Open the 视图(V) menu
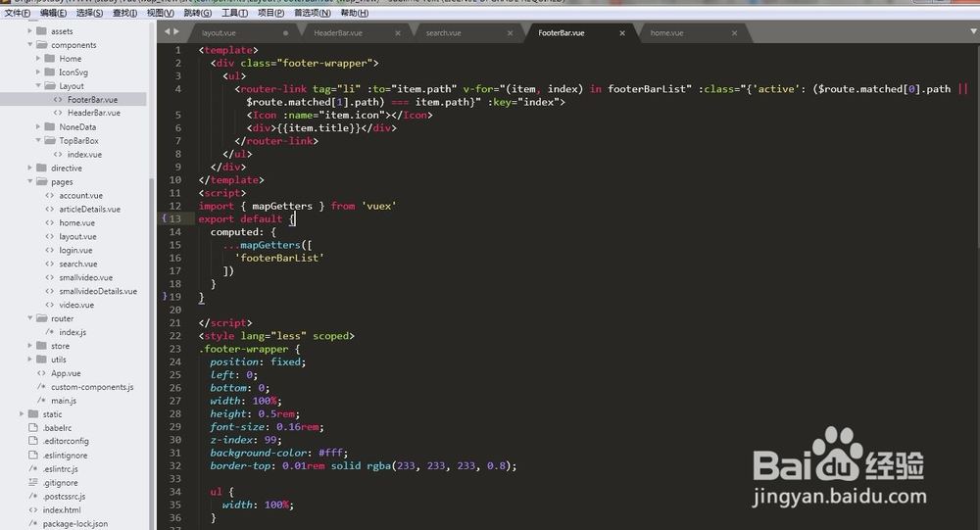 (161, 13)
